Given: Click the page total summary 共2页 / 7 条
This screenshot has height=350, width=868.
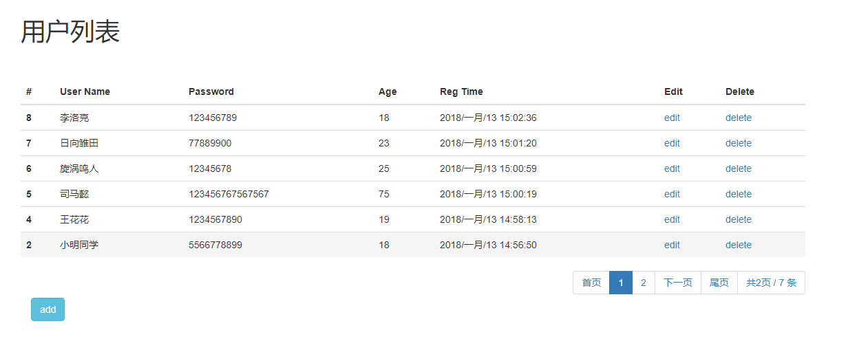Looking at the screenshot, I should [x=771, y=283].
